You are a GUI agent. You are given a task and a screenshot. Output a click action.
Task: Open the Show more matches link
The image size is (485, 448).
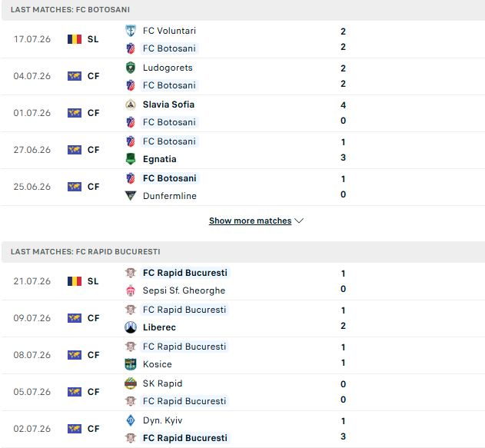coord(251,221)
